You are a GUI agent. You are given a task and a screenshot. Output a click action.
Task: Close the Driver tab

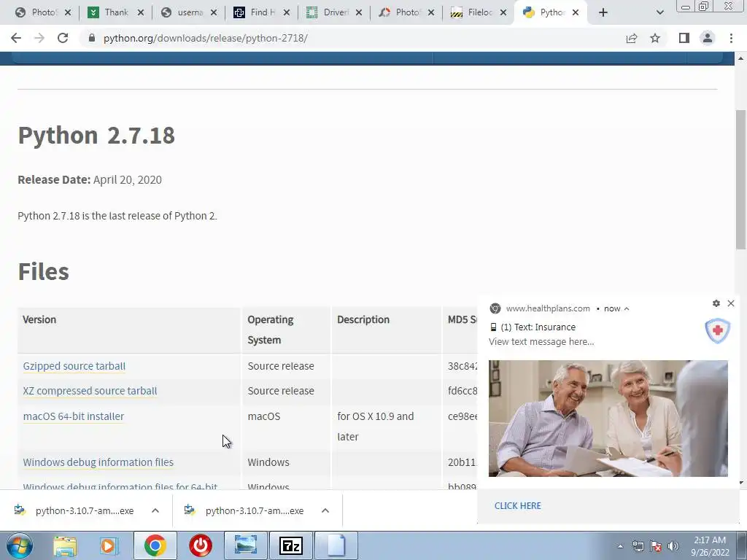pyautogui.click(x=359, y=13)
